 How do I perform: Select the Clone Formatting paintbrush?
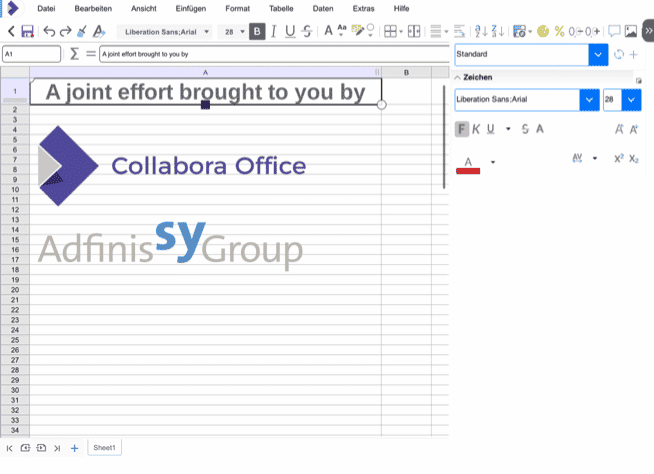pos(82,32)
